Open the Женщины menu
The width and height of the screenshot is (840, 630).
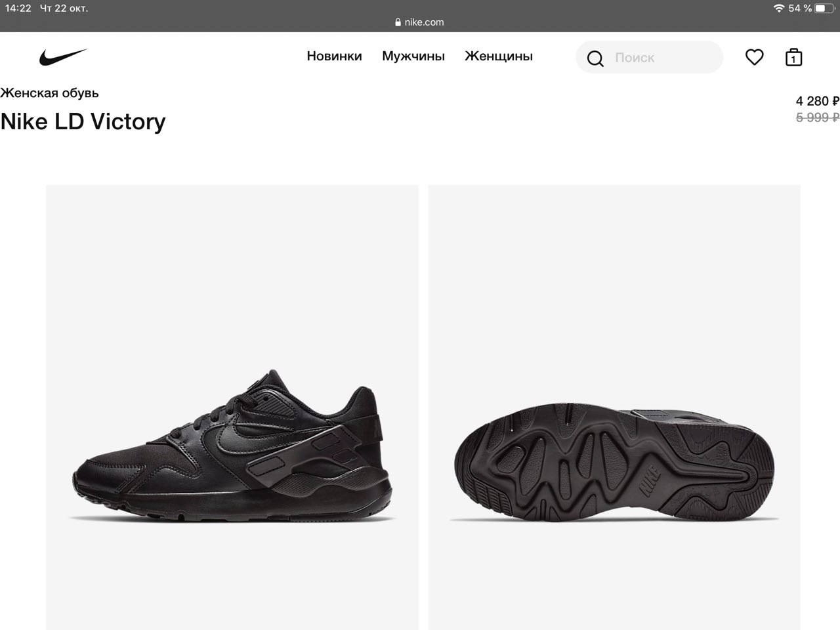(499, 56)
